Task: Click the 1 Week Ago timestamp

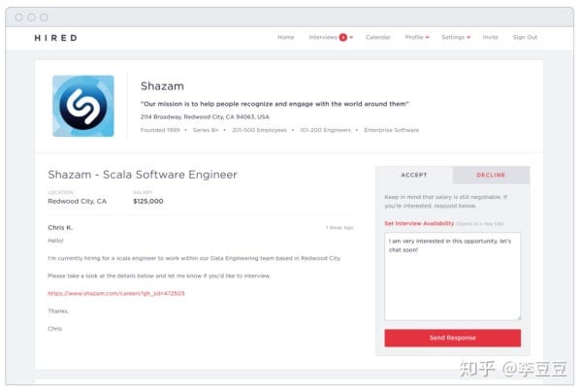Action: pyautogui.click(x=339, y=228)
